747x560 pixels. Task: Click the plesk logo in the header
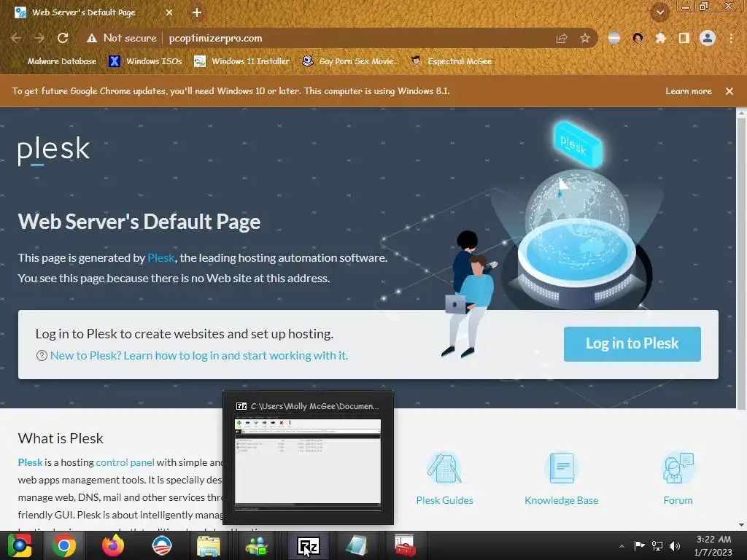tap(53, 150)
